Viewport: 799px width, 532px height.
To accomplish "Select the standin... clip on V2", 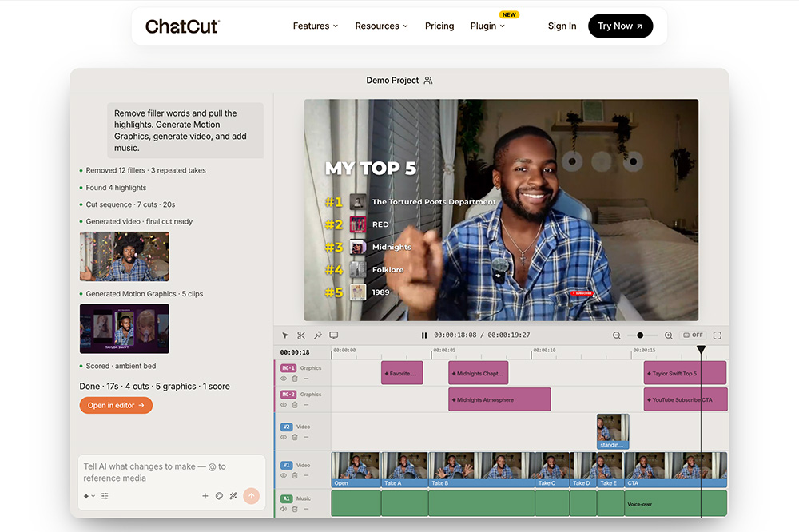I will pyautogui.click(x=613, y=431).
